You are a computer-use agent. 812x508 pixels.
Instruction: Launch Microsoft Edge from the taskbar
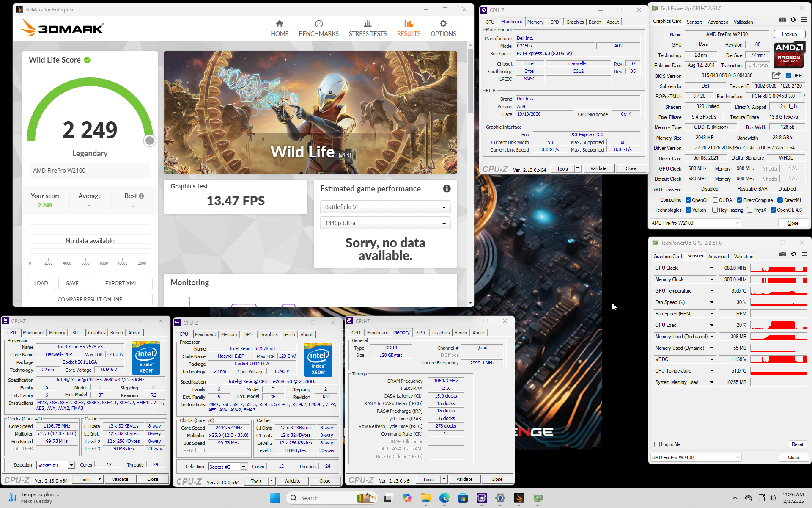tap(444, 498)
